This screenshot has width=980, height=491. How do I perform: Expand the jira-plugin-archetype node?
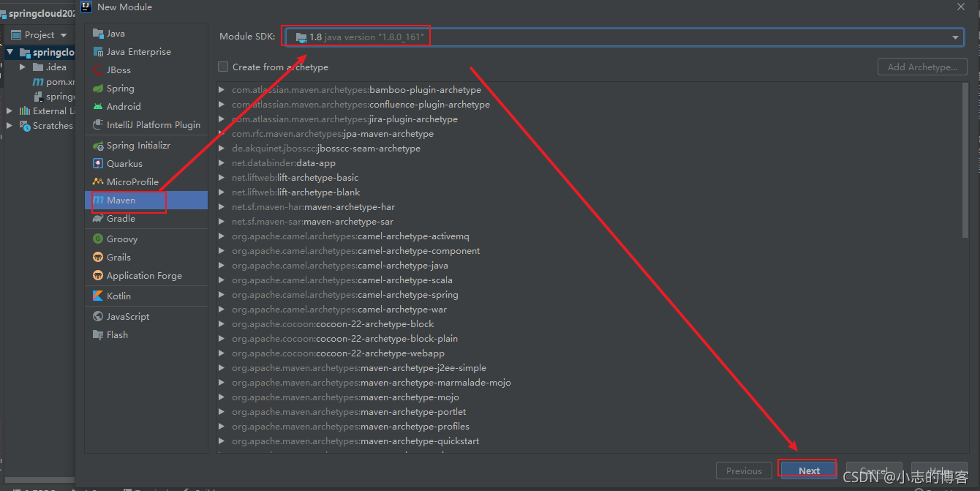[222, 119]
